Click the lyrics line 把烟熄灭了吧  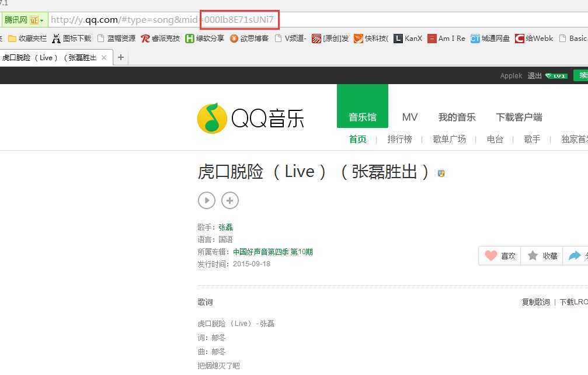click(218, 366)
